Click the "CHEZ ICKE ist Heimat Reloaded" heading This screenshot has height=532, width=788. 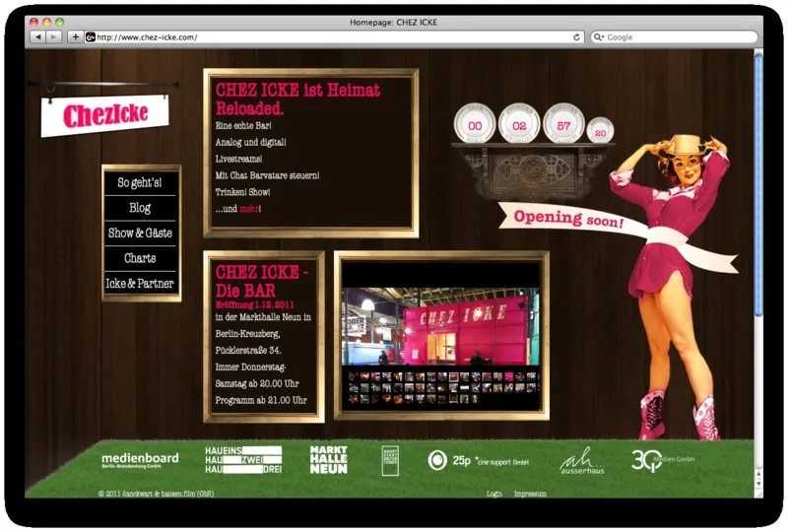[x=297, y=100]
